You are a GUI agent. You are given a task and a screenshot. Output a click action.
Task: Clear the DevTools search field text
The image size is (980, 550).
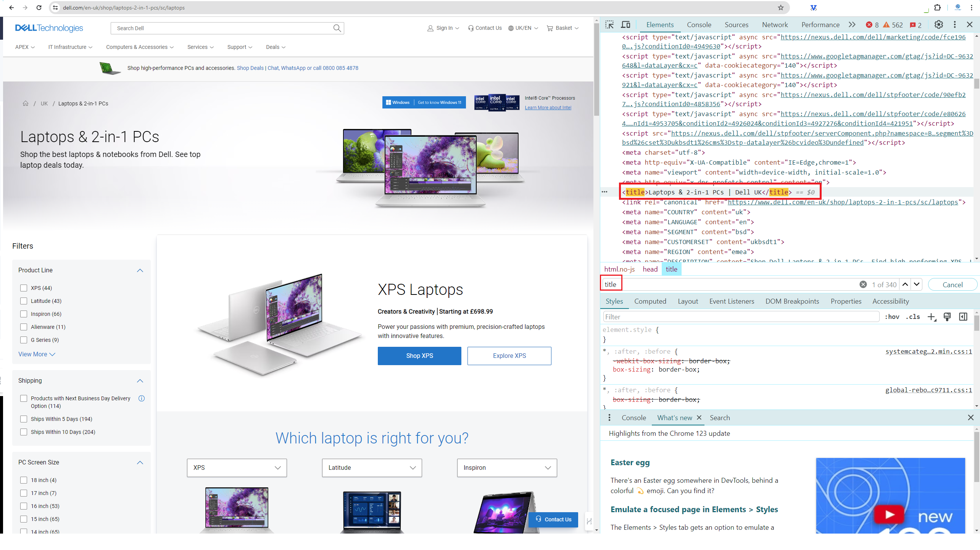tap(863, 285)
